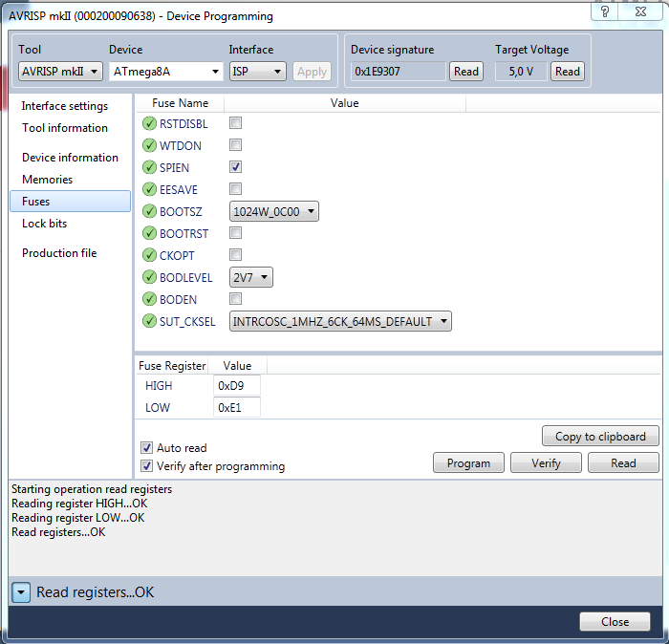This screenshot has height=644, width=669.
Task: Click the Value column header in fuse list
Action: click(x=344, y=103)
